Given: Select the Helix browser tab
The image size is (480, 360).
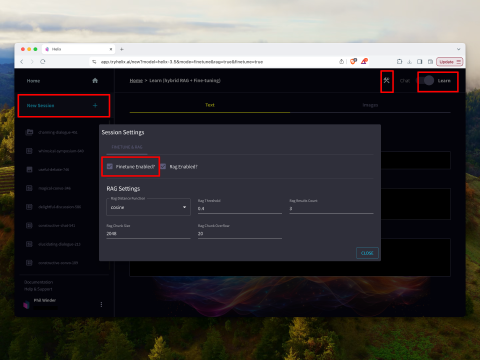Looking at the screenshot, I should click(x=78, y=49).
